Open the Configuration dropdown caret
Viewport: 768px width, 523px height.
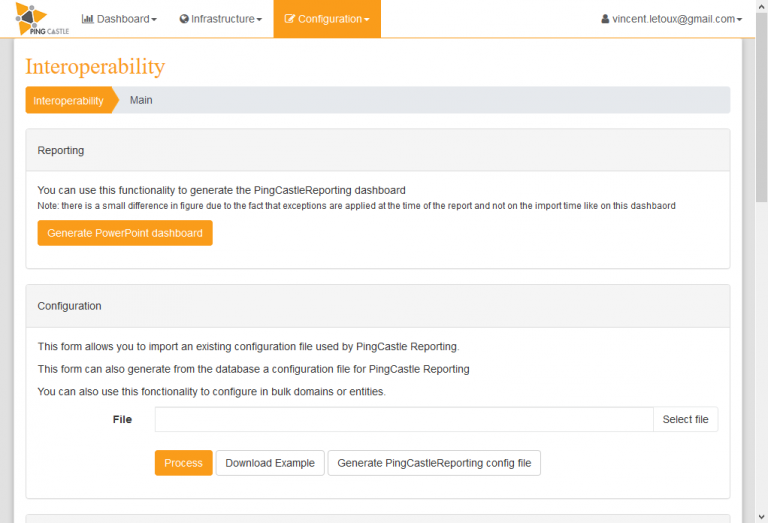pos(366,20)
